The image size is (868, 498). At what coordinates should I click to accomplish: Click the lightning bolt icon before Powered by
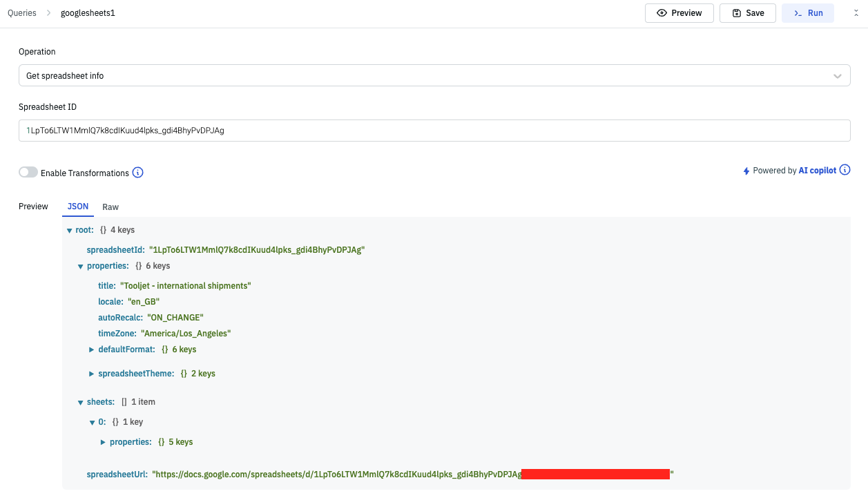pyautogui.click(x=746, y=171)
